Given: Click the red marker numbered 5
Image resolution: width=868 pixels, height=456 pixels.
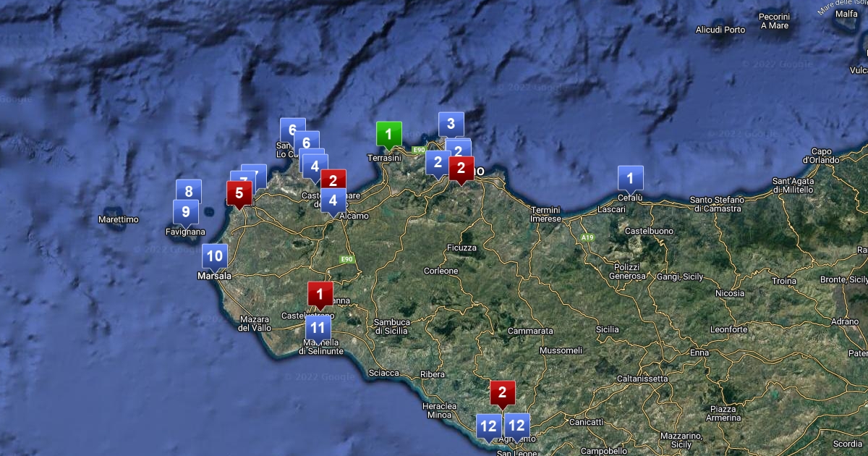Looking at the screenshot, I should tap(239, 193).
